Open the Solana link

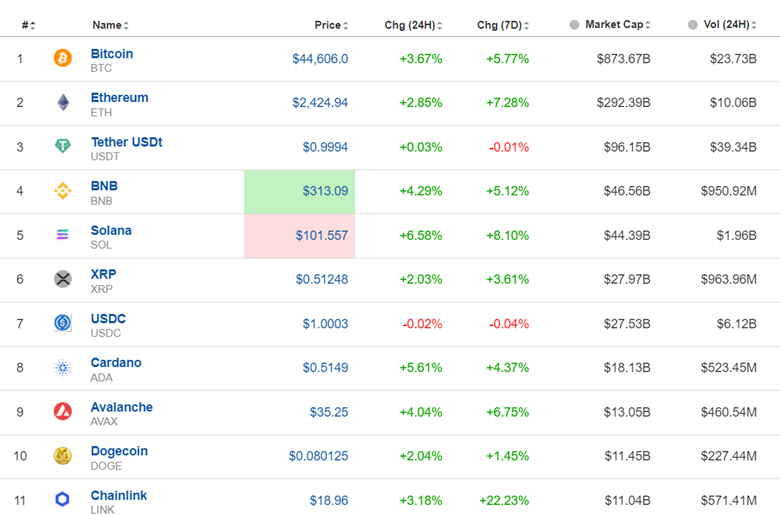pos(111,230)
